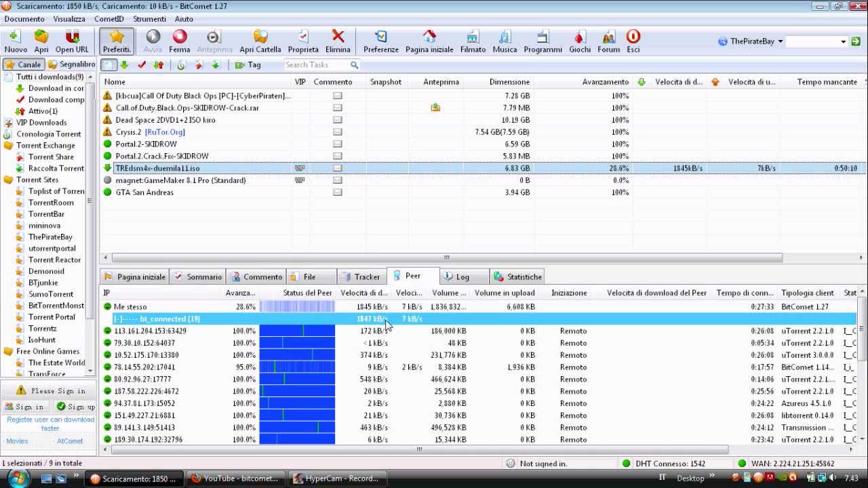Click the search magnifier icon in Search Tasks
This screenshot has width=868, height=488.
click(354, 65)
